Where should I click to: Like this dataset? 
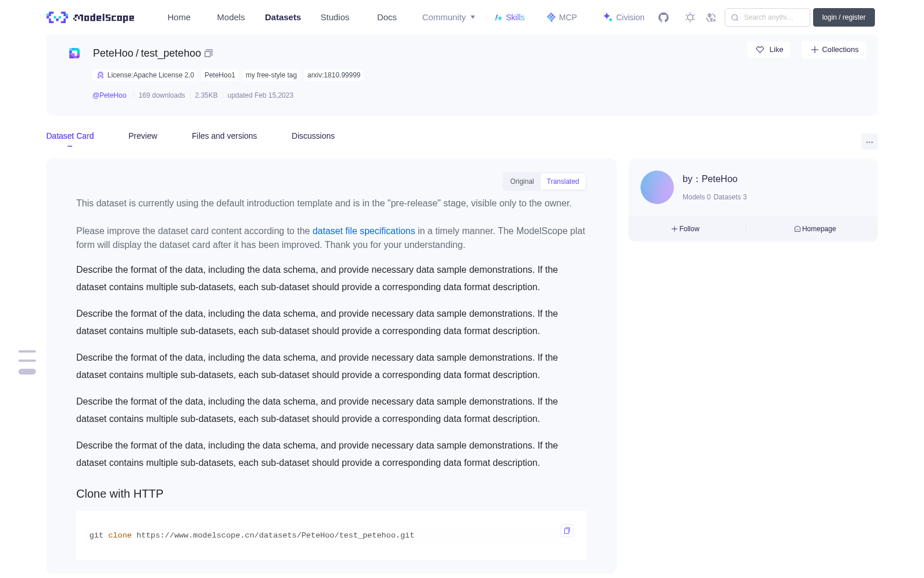769,50
